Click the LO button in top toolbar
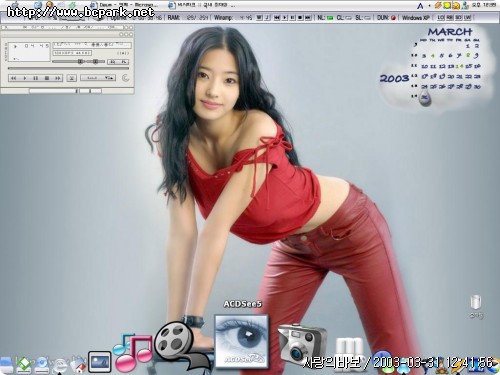Screen dimensions: 500x375 coord(441,17)
